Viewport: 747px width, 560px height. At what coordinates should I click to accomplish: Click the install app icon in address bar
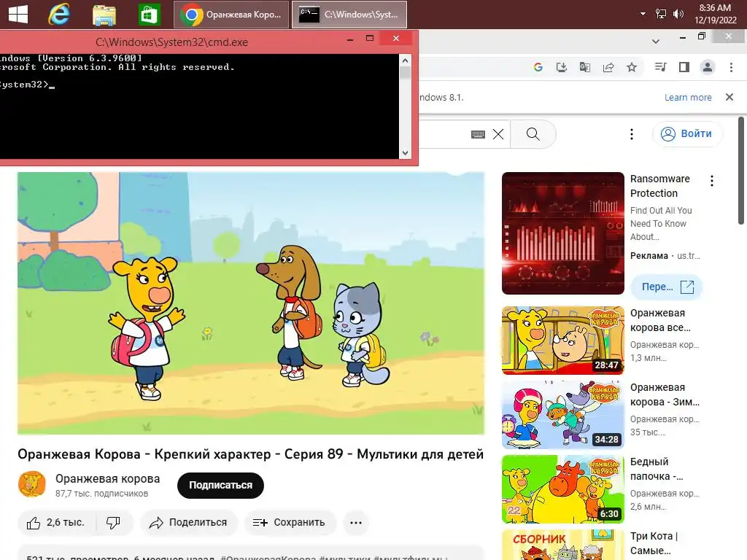(561, 67)
